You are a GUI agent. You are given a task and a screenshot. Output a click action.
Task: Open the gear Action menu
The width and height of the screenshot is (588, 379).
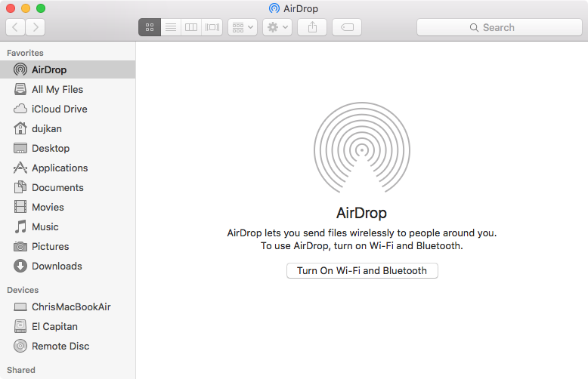[277, 27]
